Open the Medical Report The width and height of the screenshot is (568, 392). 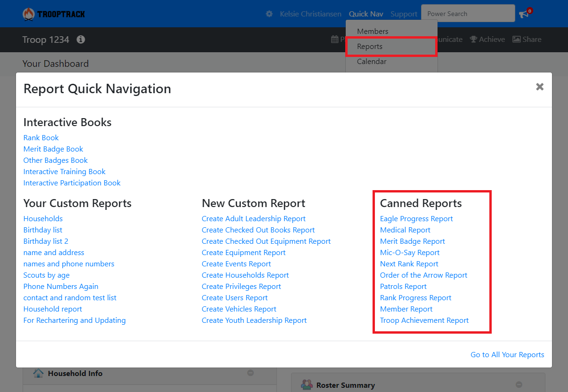coord(405,230)
